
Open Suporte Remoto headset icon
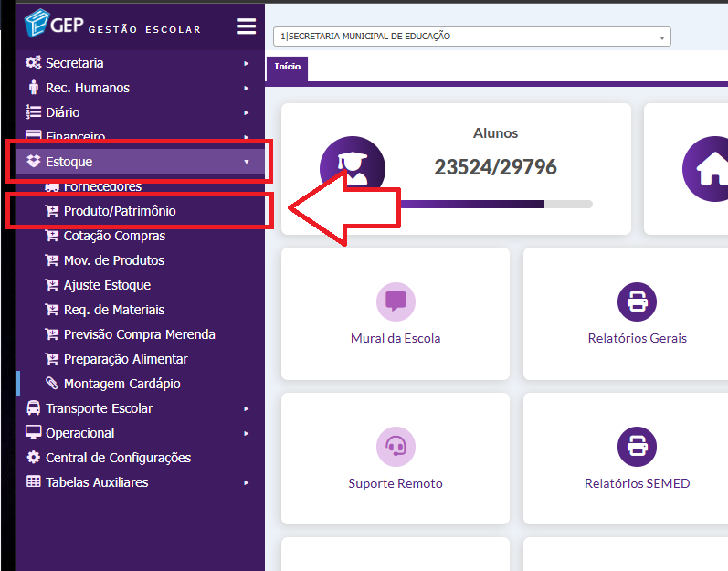coord(396,446)
